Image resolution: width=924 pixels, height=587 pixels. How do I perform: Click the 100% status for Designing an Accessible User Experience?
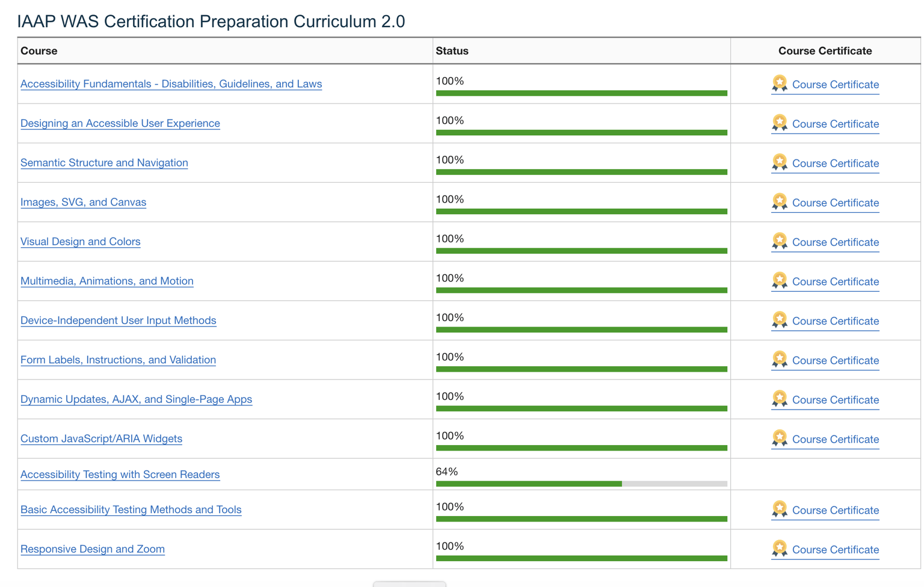[x=450, y=120]
